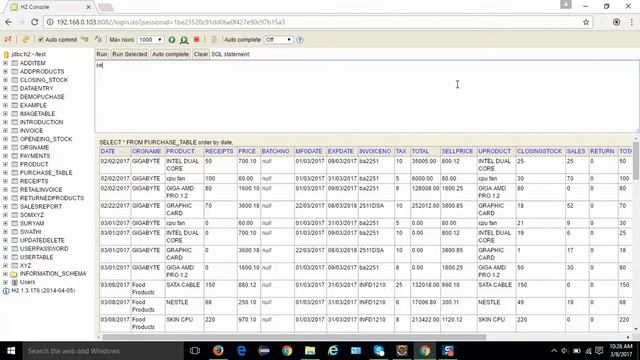
Task: Click the vertical scrollbar of results pane
Action: 636,161
